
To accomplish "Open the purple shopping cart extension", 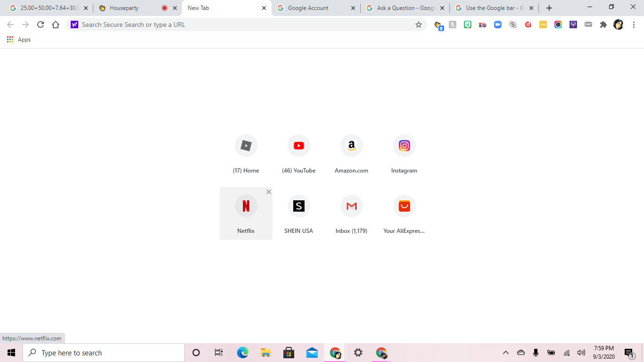I will coord(573,25).
